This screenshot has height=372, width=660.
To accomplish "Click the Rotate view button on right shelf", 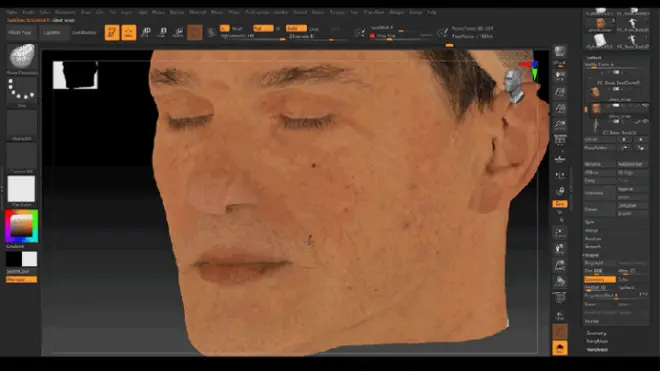I will pyautogui.click(x=560, y=281).
